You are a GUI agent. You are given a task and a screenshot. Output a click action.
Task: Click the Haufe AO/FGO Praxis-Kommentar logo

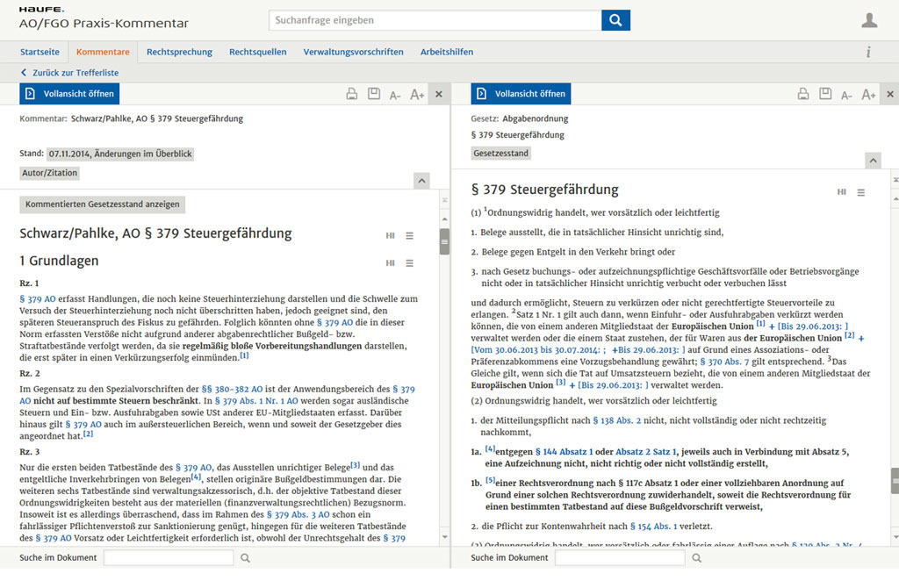pyautogui.click(x=104, y=18)
